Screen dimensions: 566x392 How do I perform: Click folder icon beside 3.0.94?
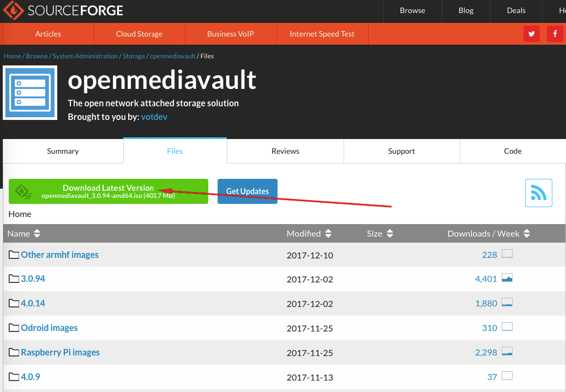(14, 279)
